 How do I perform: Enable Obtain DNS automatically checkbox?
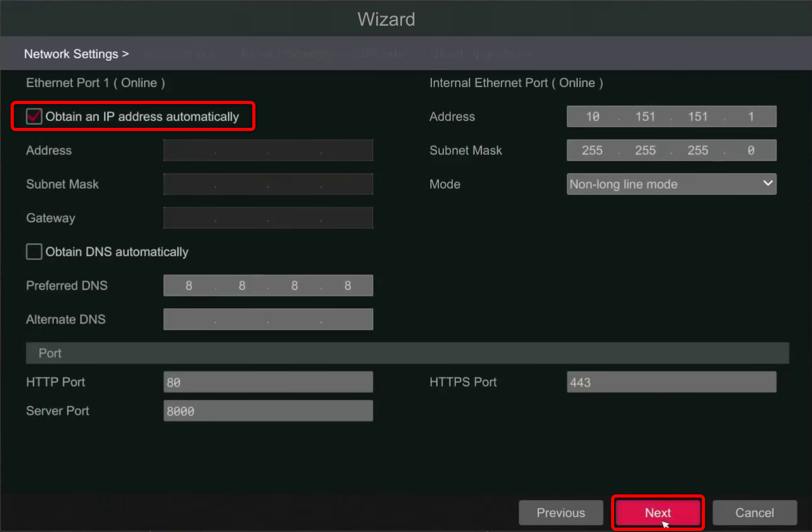click(34, 252)
